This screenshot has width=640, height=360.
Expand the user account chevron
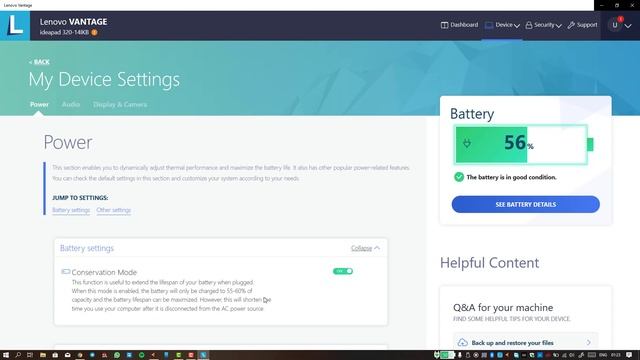coord(628,26)
